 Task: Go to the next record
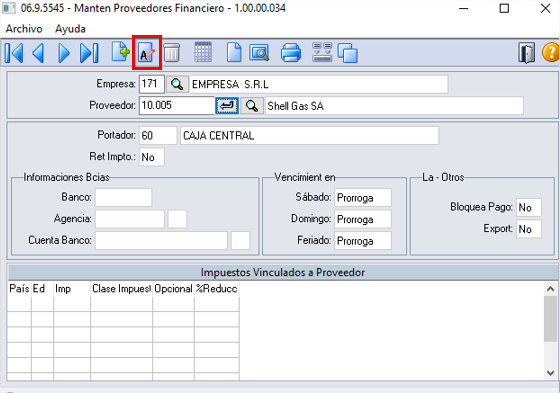point(64,53)
